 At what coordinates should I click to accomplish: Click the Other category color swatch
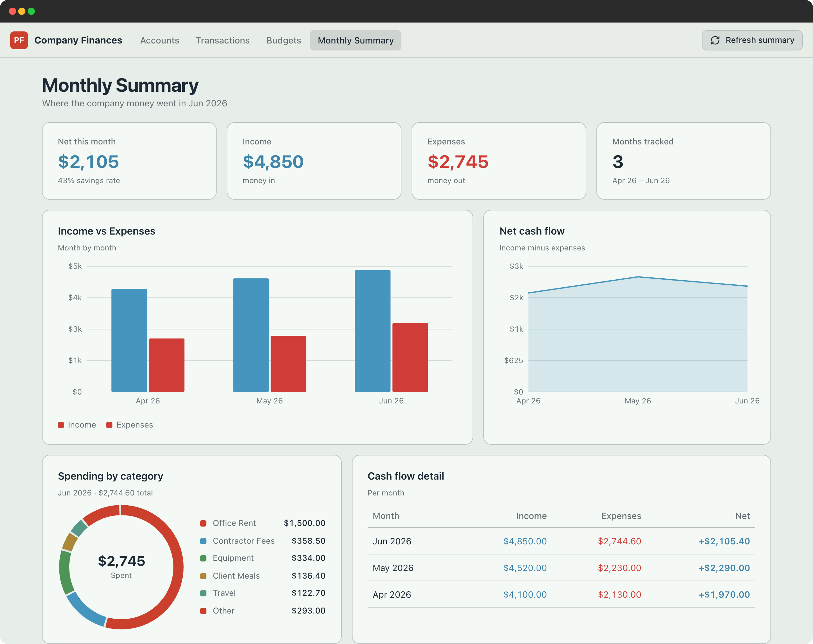click(x=203, y=611)
